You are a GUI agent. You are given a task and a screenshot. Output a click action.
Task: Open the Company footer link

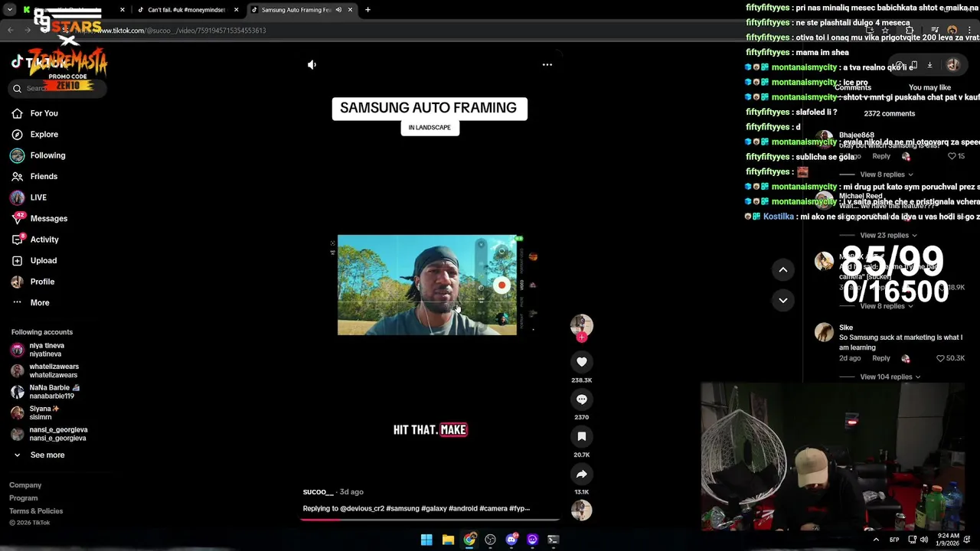tap(25, 485)
